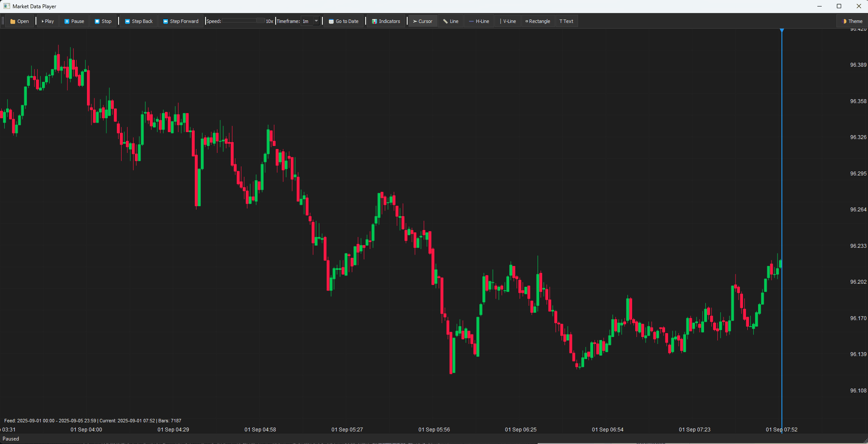Click the Speed slider handle
This screenshot has height=444, width=868.
tap(260, 21)
